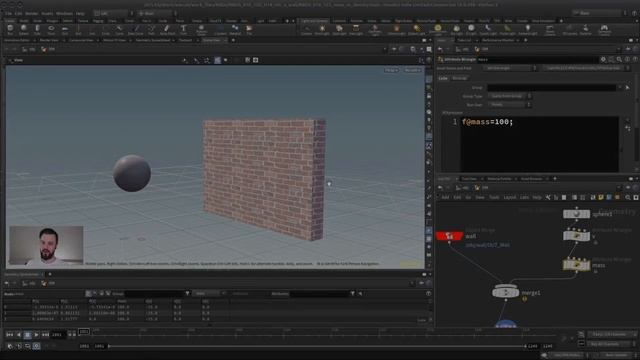640x360 pixels.
Task: Open the Bindings tab in parameters
Action: (460, 78)
